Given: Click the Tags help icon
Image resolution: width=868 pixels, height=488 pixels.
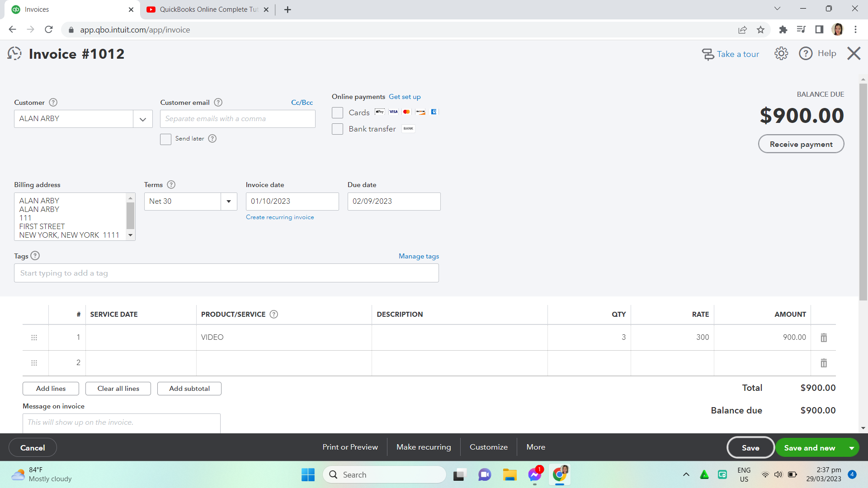Looking at the screenshot, I should point(35,256).
